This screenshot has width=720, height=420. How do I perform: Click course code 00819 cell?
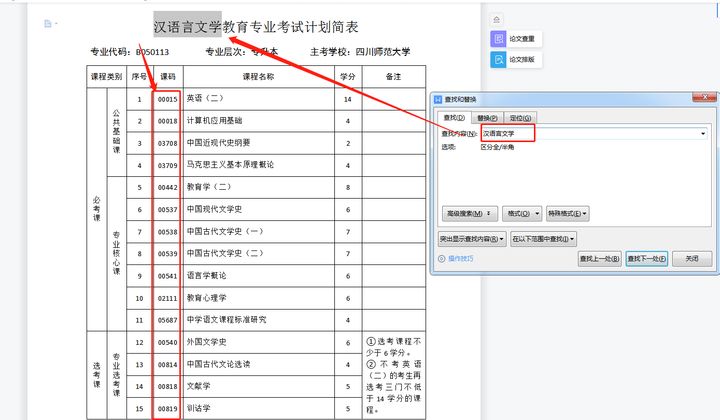tap(168, 409)
